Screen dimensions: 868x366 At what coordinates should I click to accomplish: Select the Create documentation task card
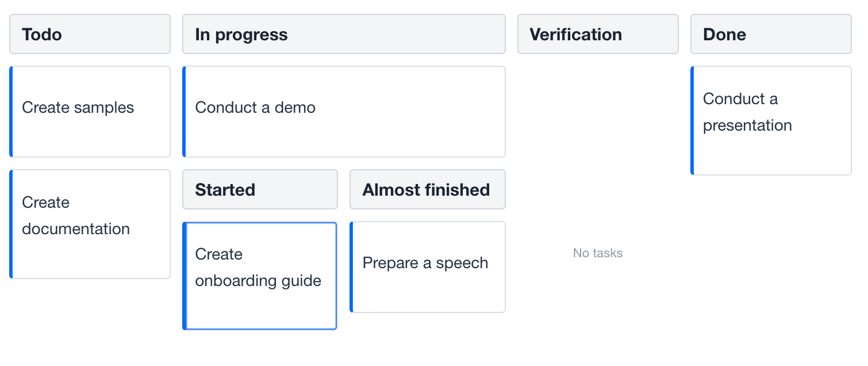point(91,224)
